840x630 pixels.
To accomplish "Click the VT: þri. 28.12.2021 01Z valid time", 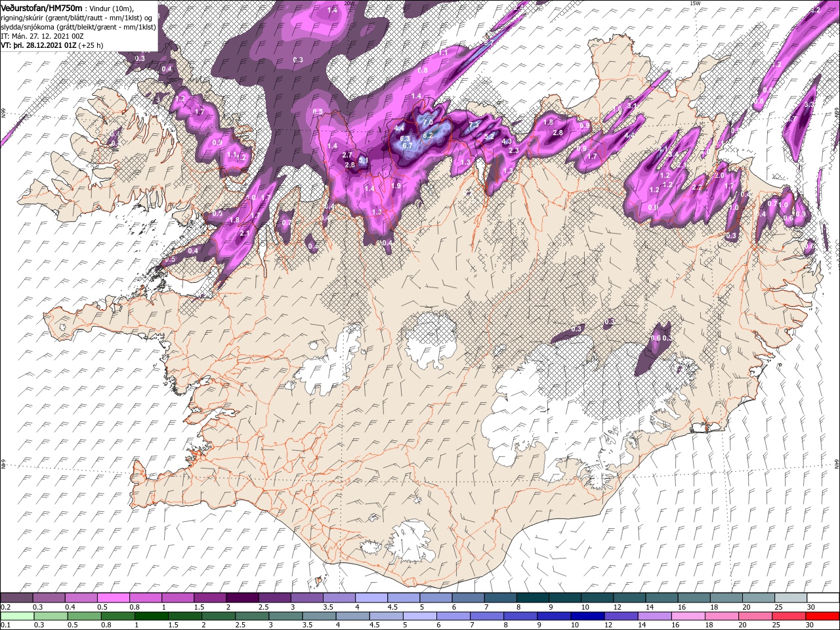I will (x=38, y=45).
